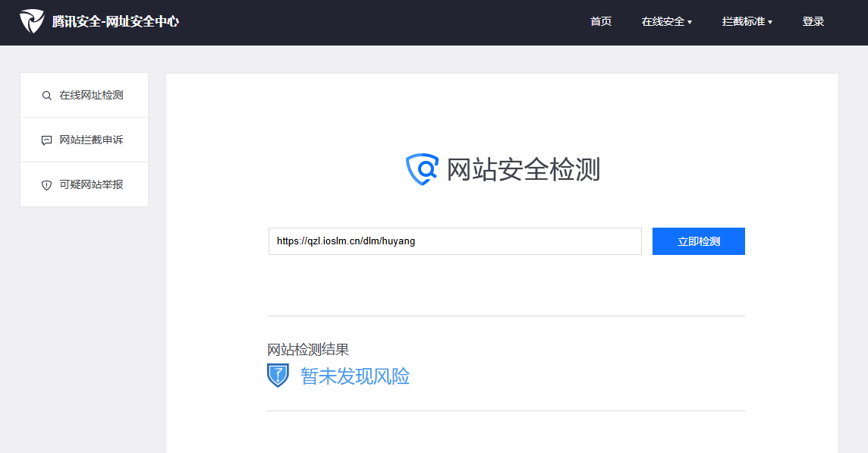Expand the 在线安全 dropdown menu

coord(666,21)
